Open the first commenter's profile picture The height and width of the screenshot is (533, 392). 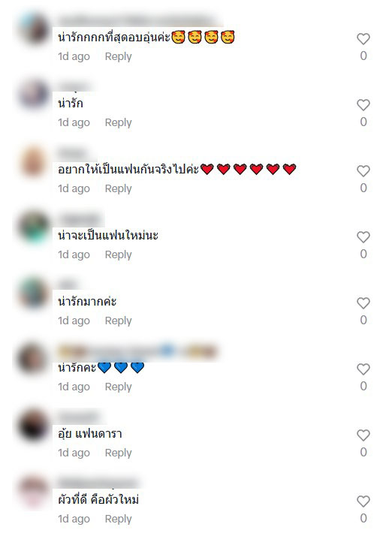[34, 29]
